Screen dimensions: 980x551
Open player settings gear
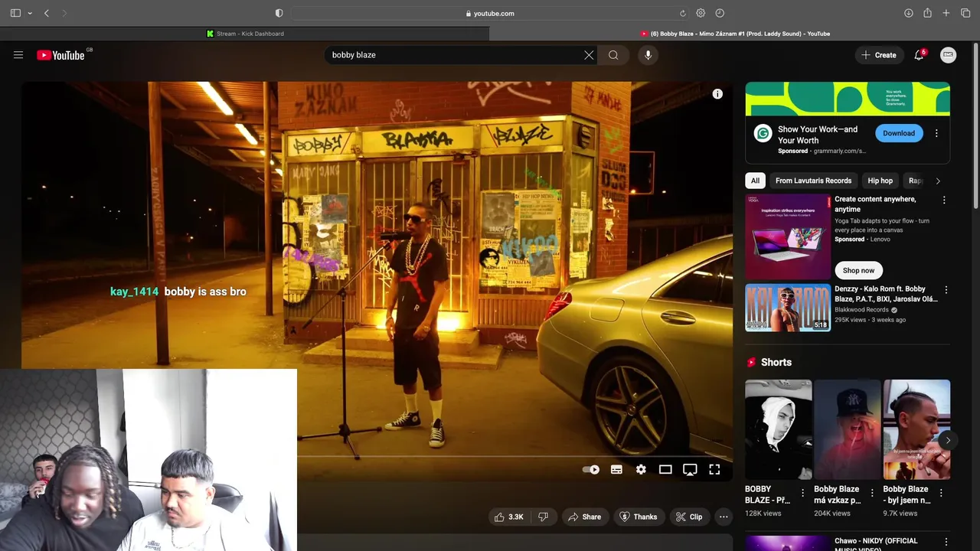coord(641,470)
